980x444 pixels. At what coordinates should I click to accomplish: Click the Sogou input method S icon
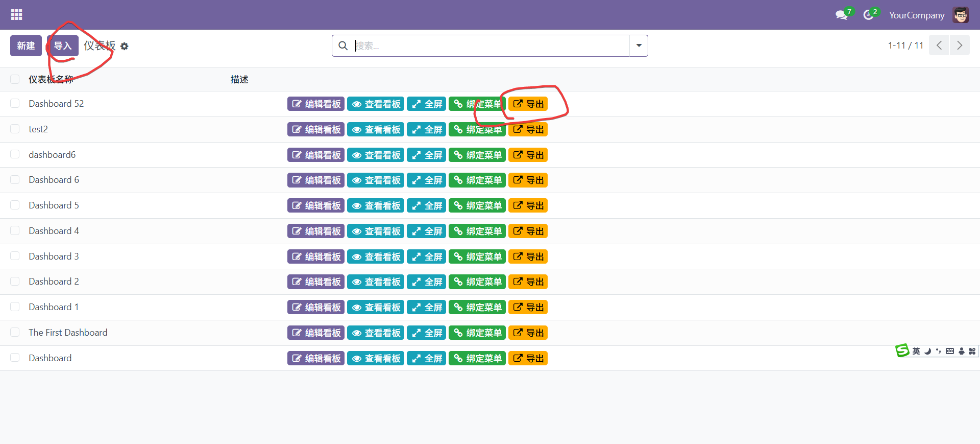(x=902, y=350)
